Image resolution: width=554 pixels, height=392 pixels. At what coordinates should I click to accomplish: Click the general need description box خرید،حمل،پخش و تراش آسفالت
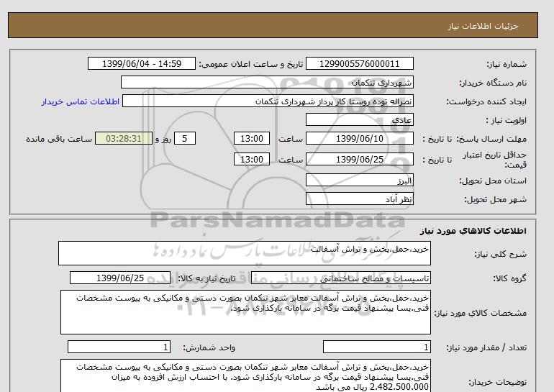coord(245,253)
